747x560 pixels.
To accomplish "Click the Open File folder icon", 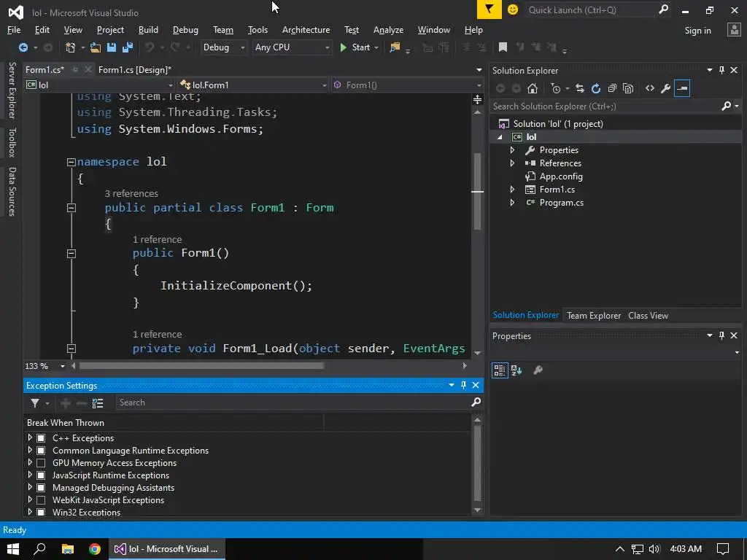I will coord(96,47).
